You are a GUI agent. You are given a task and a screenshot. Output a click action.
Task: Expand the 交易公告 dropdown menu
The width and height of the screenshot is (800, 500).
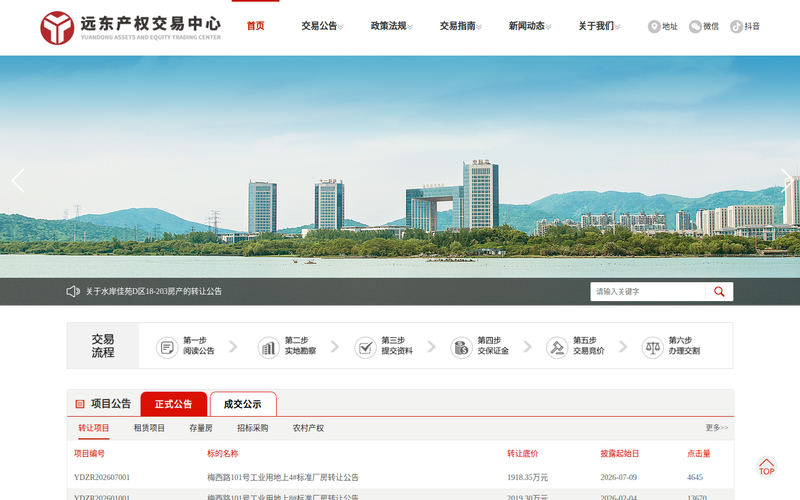point(322,26)
